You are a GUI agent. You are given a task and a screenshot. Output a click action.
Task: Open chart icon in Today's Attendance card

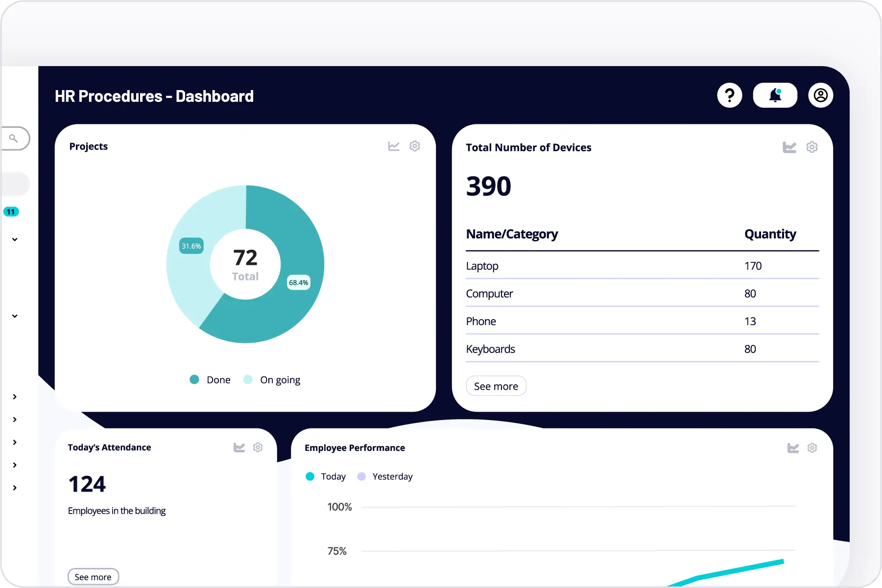(239, 447)
